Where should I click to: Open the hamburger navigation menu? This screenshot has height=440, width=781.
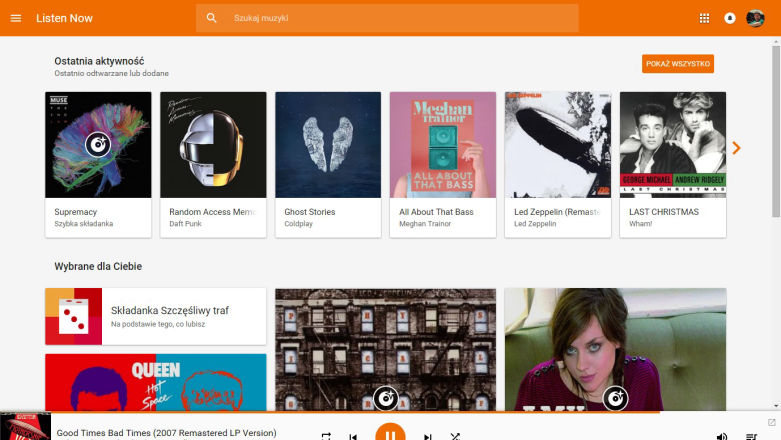click(x=16, y=18)
